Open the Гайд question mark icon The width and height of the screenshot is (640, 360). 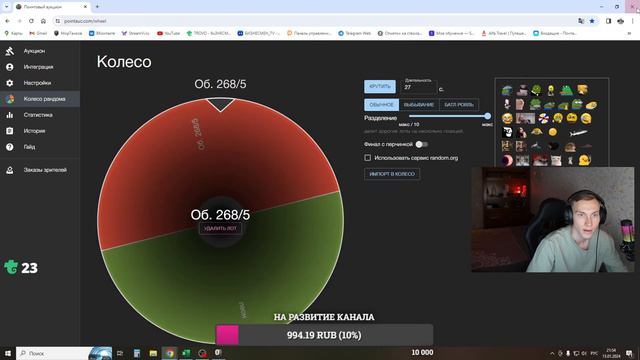coord(9,147)
